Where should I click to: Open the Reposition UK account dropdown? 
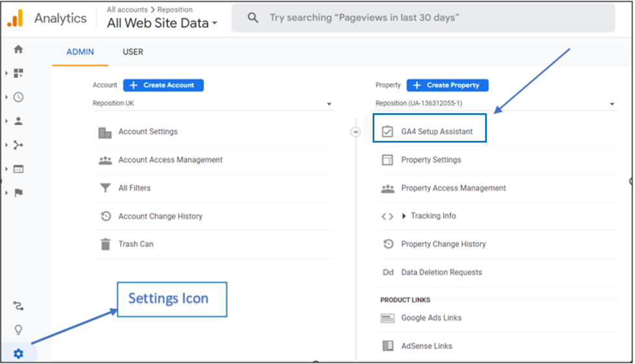pyautogui.click(x=213, y=103)
